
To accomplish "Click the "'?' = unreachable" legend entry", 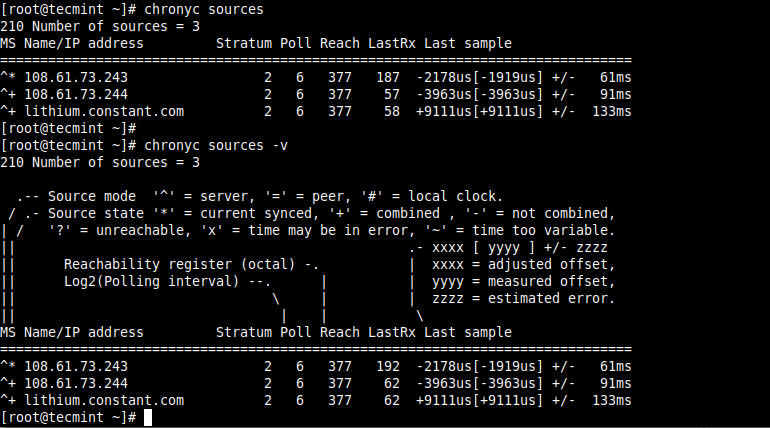I will [119, 231].
